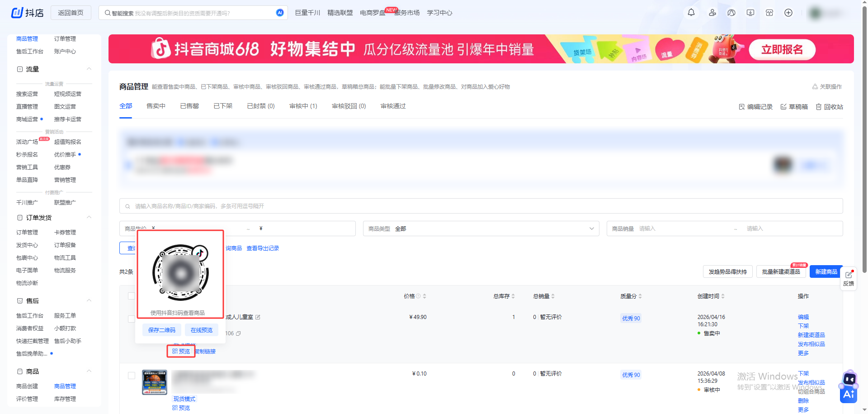Tick the select-all checkbox in the table header

pyautogui.click(x=132, y=296)
